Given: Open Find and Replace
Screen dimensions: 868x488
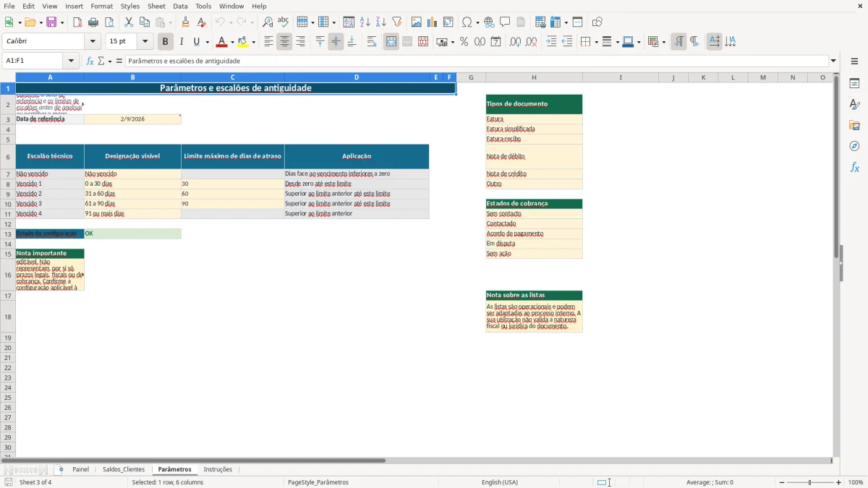Looking at the screenshot, I should (268, 22).
